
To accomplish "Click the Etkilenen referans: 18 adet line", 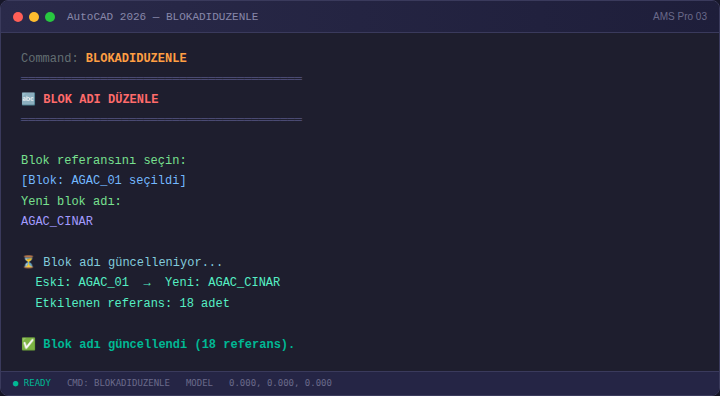I will tap(132, 303).
